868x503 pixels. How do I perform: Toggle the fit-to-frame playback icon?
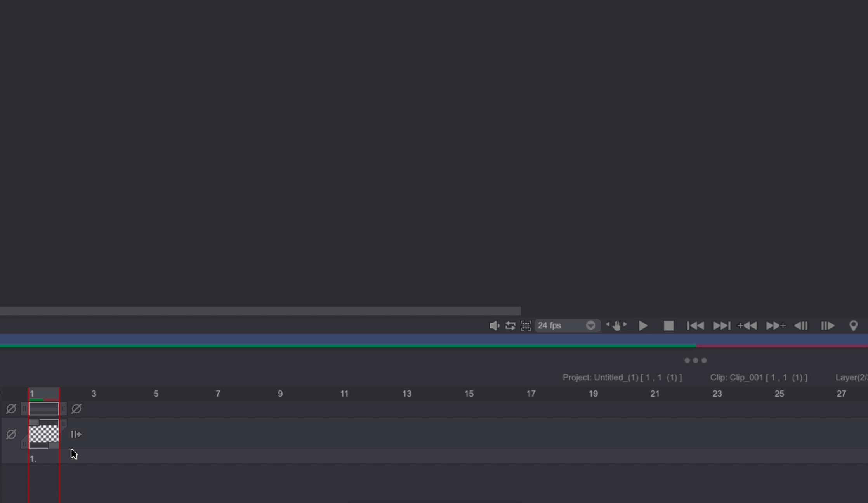[526, 326]
